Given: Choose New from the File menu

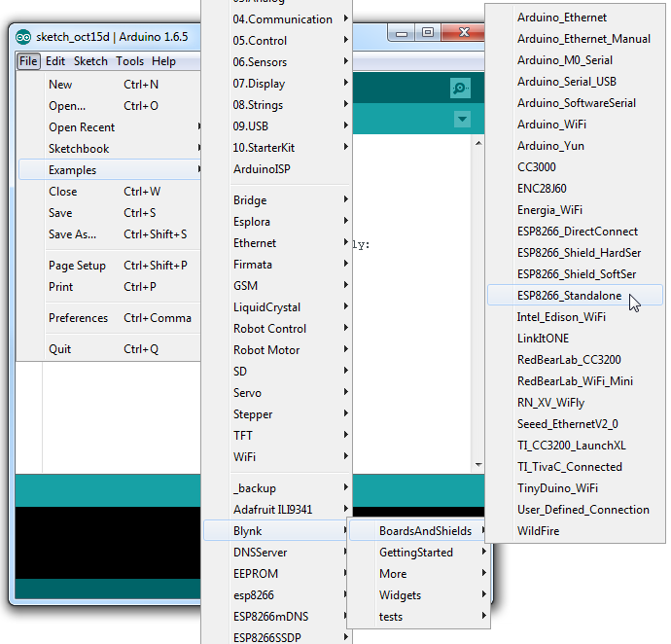Looking at the screenshot, I should pyautogui.click(x=109, y=85).
